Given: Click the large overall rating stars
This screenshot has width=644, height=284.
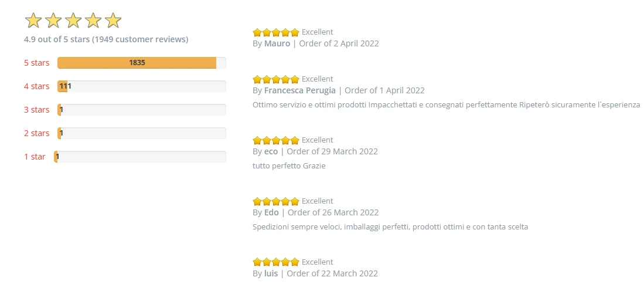Looking at the screenshot, I should 73,21.
